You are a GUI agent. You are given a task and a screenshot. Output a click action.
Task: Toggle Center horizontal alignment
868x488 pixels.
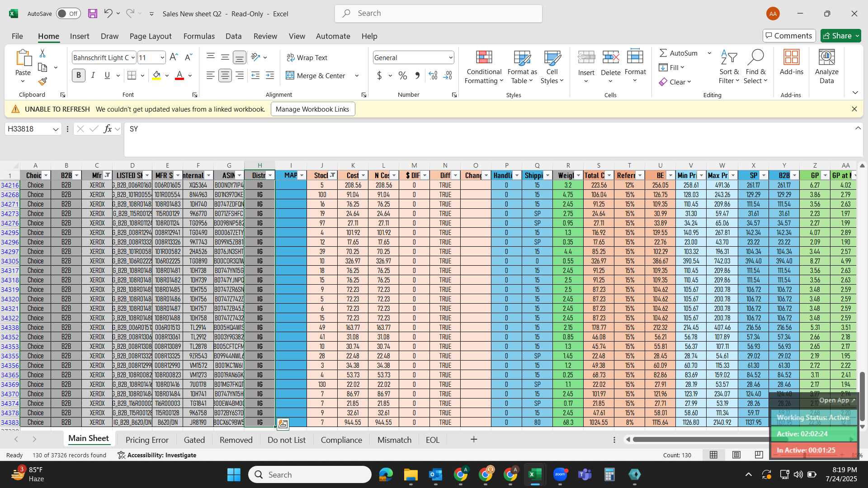tap(225, 75)
